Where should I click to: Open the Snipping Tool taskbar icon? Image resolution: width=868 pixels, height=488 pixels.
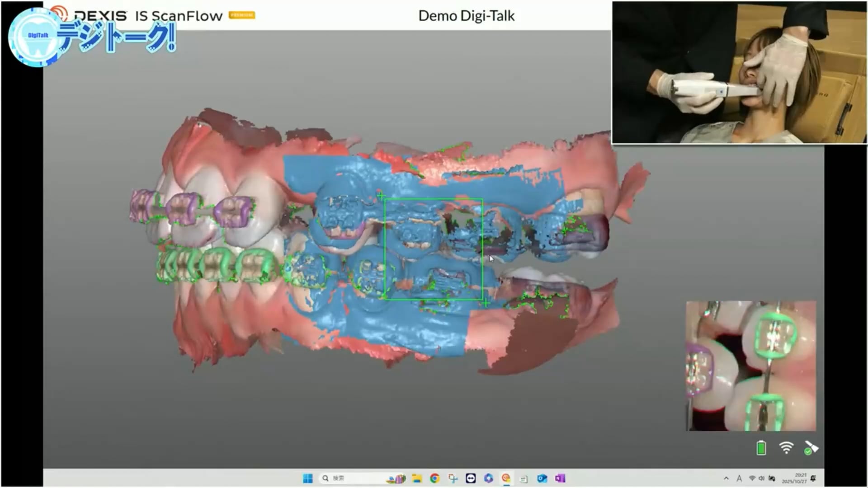pos(453,479)
